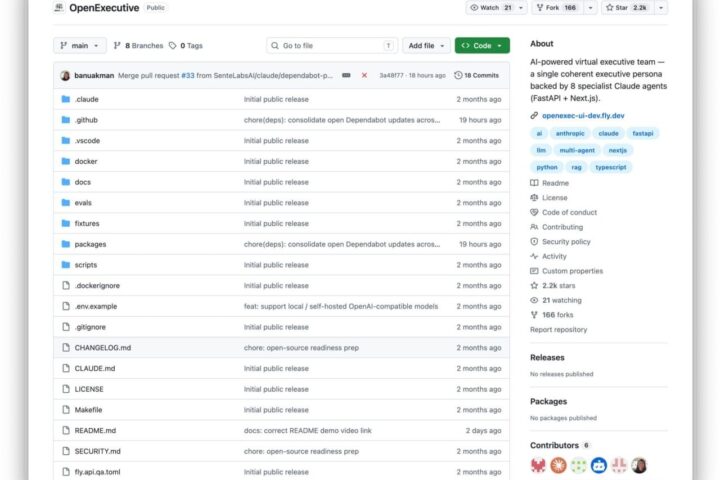The image size is (720, 480).
Task: View the 8 Branches list
Action: [x=139, y=45]
